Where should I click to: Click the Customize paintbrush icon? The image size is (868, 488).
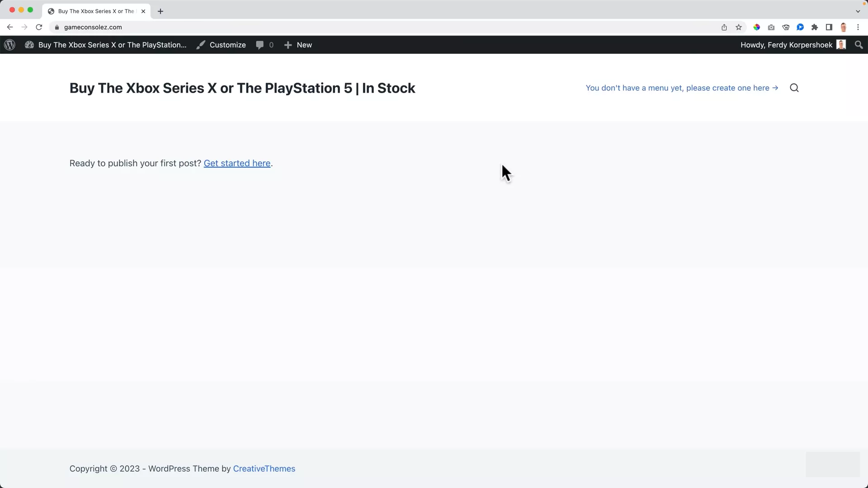click(x=200, y=45)
